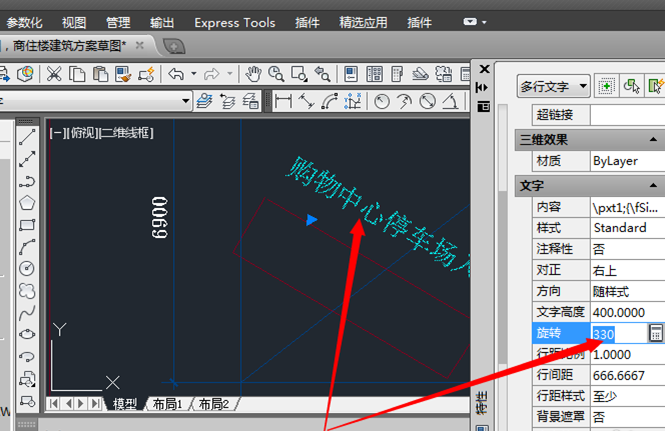The image size is (665, 431).
Task: Close the 商住楼建筑方案草图 drawing tab
Action: [140, 45]
